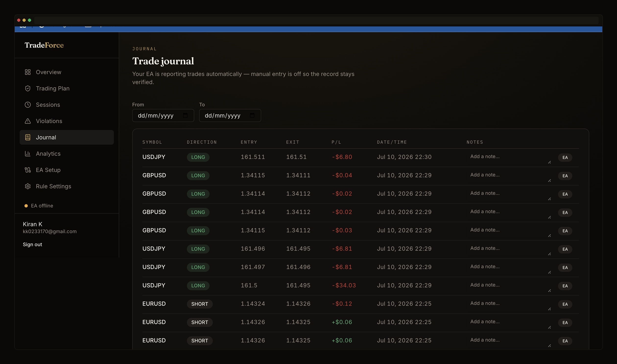This screenshot has width=617, height=364.
Task: Add a note to the -$0.03 GBPUSD trade
Action: click(509, 231)
